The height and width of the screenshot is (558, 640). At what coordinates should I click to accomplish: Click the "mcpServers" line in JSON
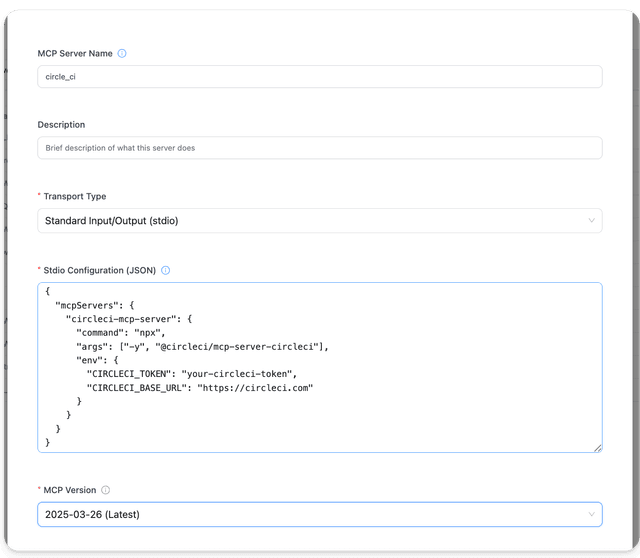click(95, 305)
